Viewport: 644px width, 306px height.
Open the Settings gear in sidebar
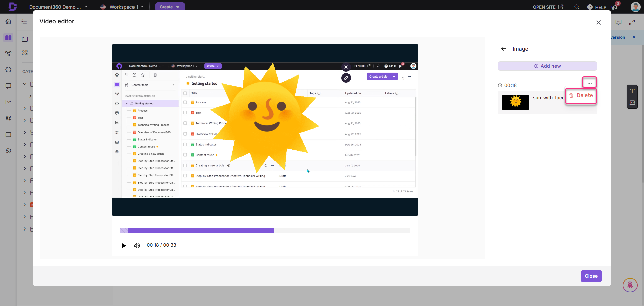point(8,151)
